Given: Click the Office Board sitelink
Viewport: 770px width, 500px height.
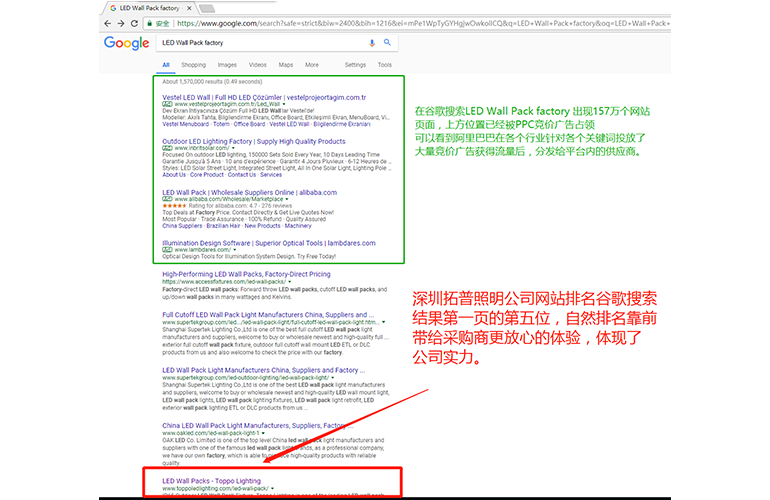Looking at the screenshot, I should pyautogui.click(x=249, y=124).
